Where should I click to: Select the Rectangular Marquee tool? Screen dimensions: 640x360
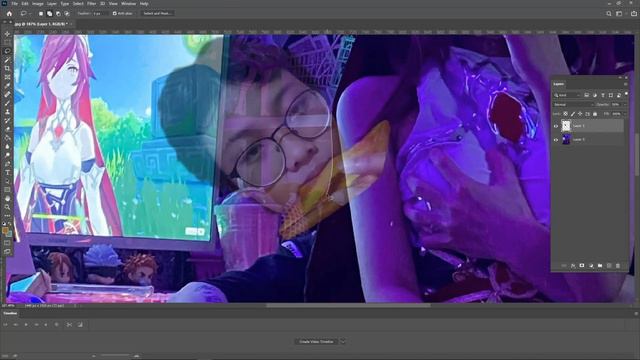coord(7,42)
